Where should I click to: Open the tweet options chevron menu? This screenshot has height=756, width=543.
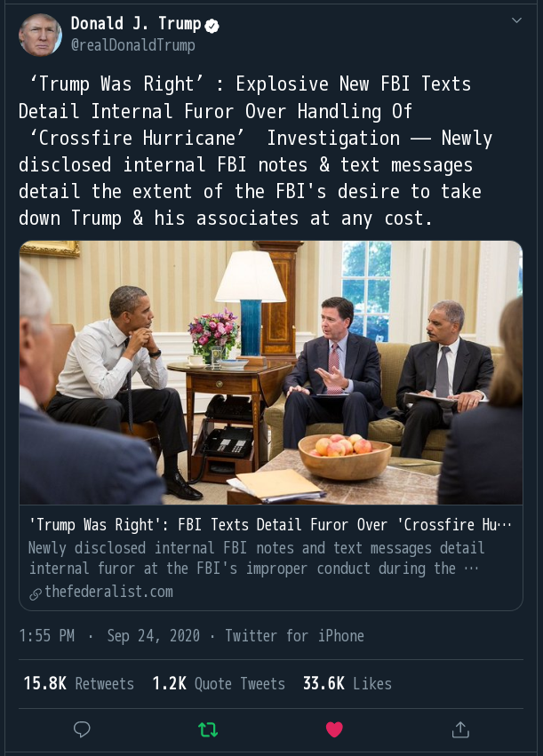[x=515, y=20]
